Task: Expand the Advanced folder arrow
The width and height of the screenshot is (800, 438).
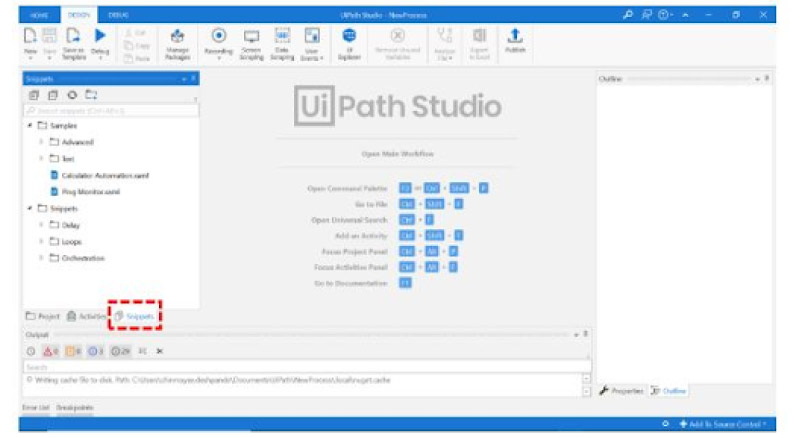Action: [x=41, y=142]
